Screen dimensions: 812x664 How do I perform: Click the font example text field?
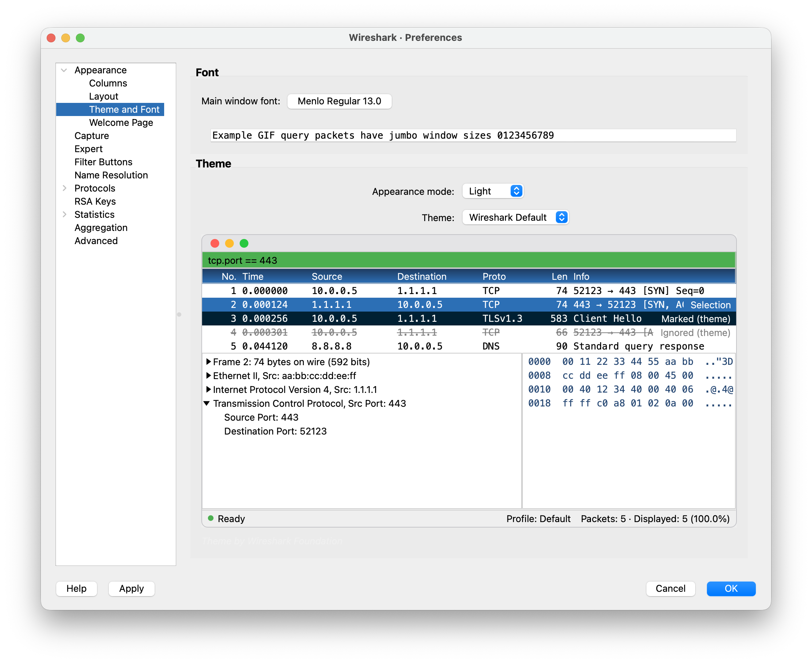(x=473, y=135)
